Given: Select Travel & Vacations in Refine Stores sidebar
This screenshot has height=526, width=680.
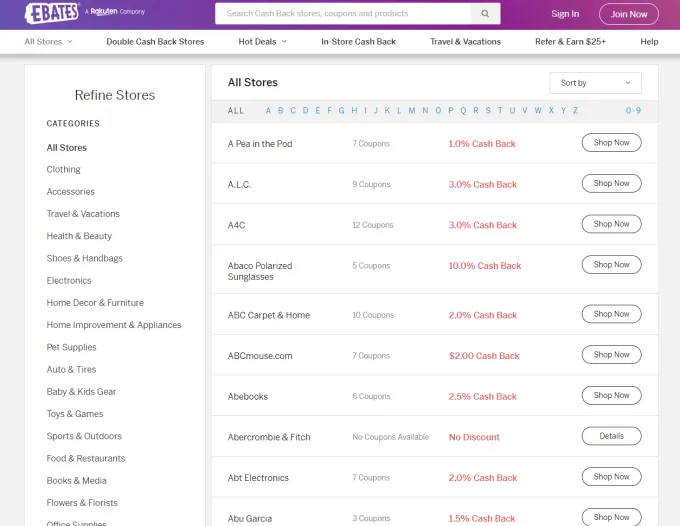Looking at the screenshot, I should point(83,214).
